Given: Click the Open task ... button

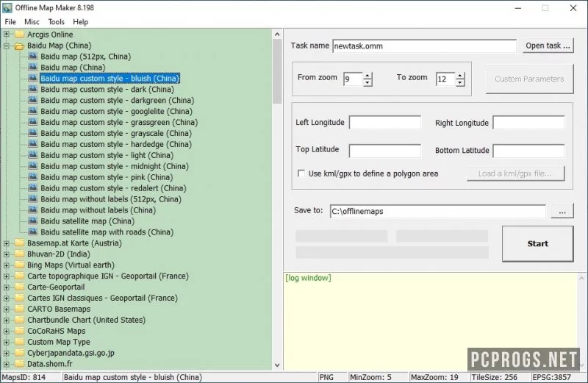Looking at the screenshot, I should (548, 46).
